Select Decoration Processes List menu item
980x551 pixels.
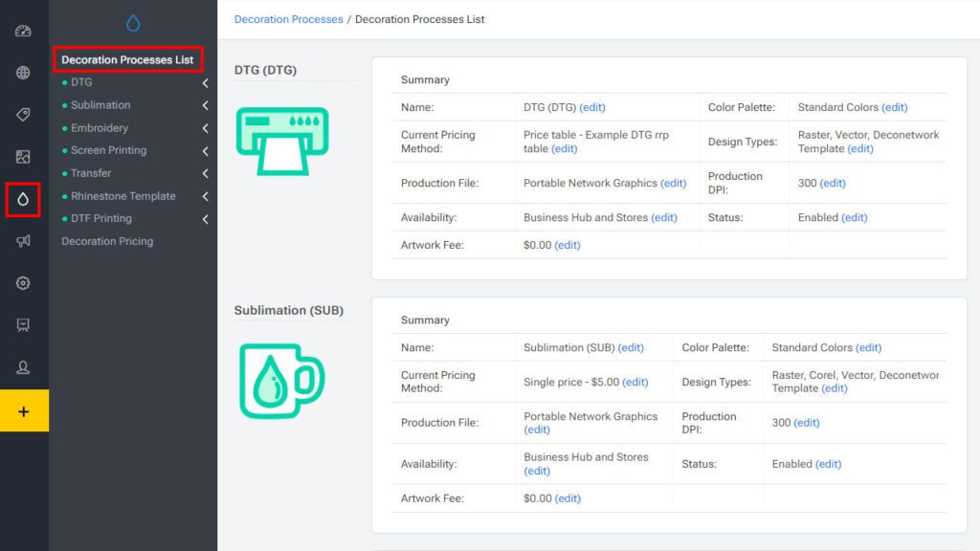pos(127,60)
